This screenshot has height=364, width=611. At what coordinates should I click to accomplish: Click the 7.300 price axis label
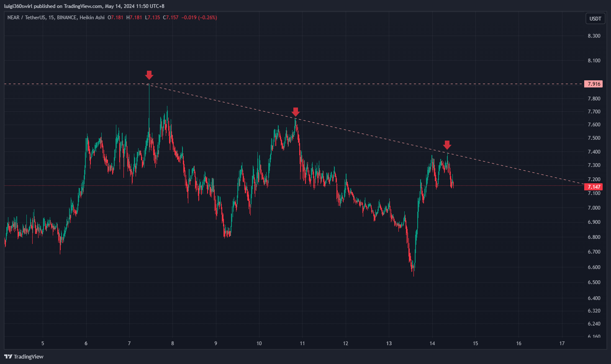(594, 165)
